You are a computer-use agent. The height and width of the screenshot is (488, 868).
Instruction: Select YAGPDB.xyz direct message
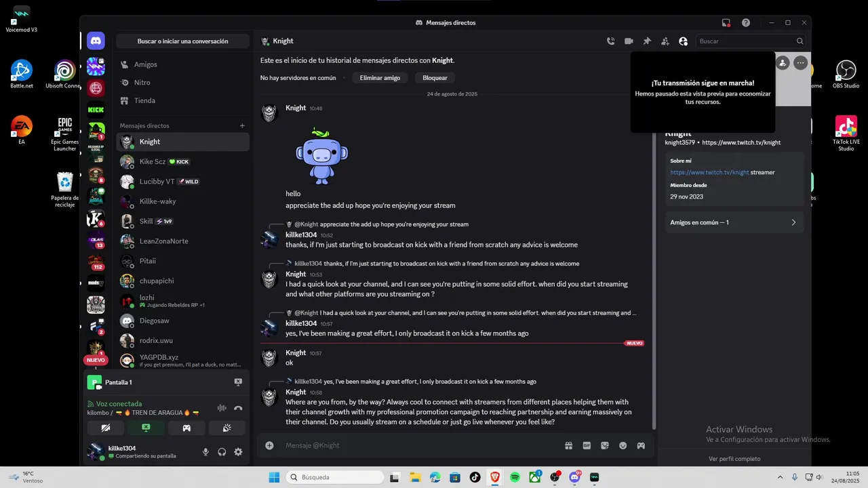tap(182, 361)
